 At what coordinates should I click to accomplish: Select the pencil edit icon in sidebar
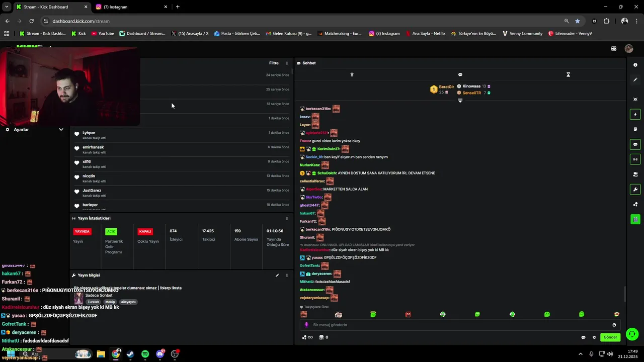(x=635, y=79)
